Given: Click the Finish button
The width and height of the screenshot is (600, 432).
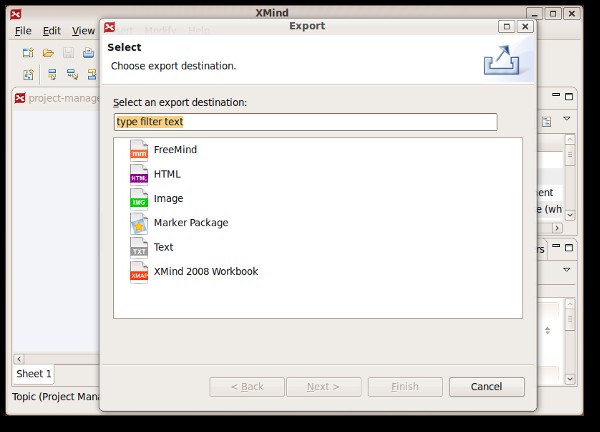Looking at the screenshot, I should (x=405, y=387).
